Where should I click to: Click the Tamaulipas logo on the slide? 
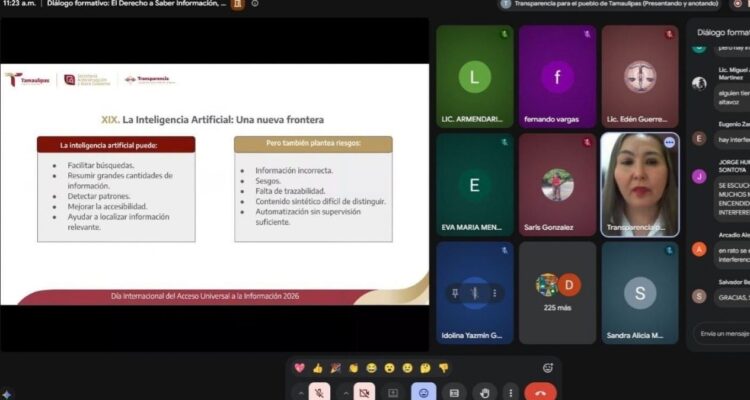[27, 79]
